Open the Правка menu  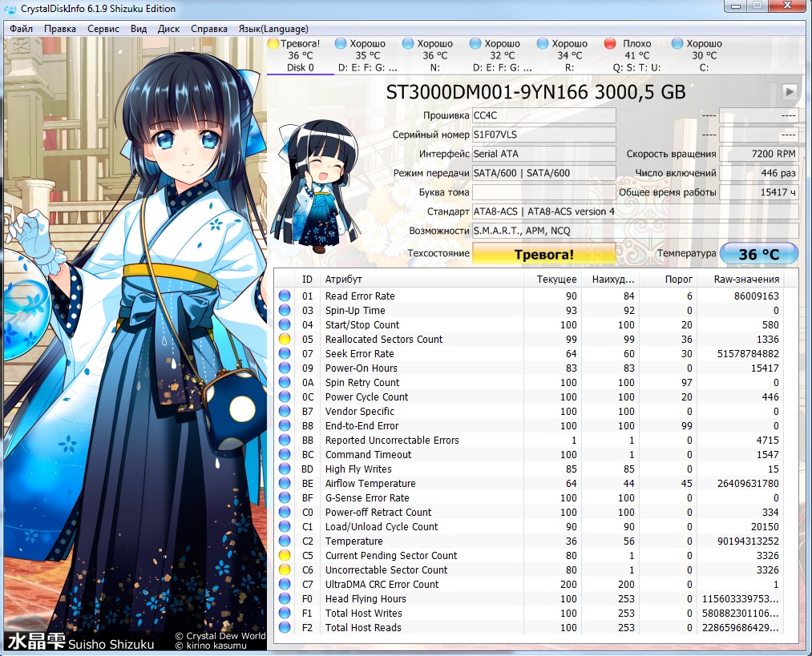click(x=60, y=29)
